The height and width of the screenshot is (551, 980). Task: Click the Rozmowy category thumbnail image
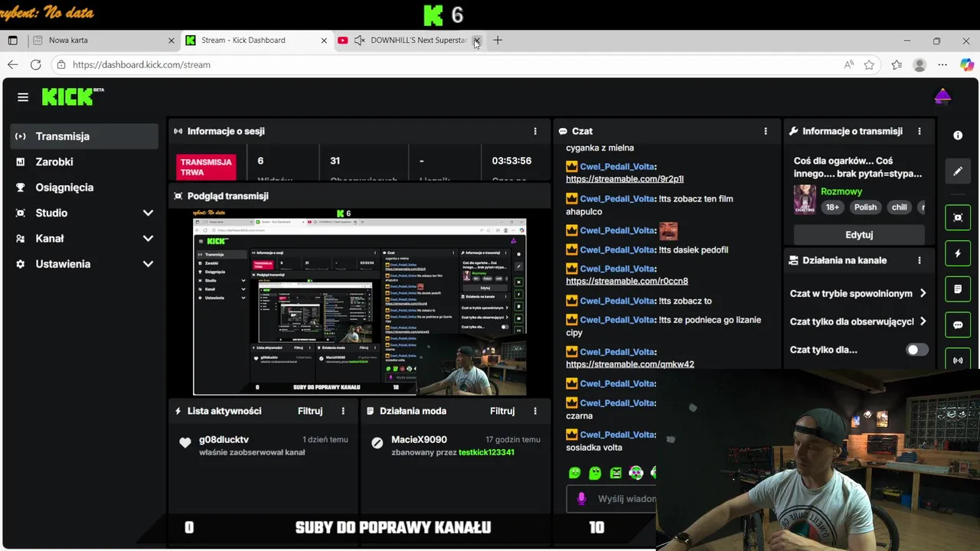[804, 199]
